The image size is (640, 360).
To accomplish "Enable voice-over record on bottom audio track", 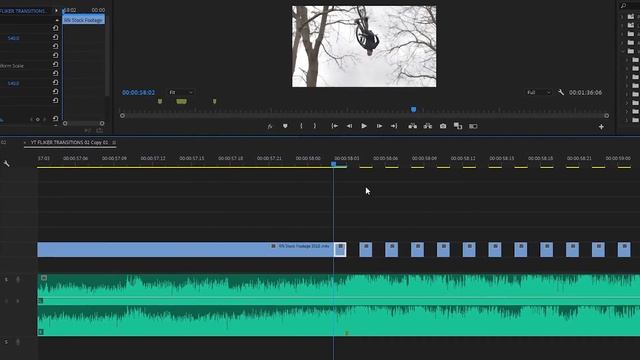I will point(18,342).
